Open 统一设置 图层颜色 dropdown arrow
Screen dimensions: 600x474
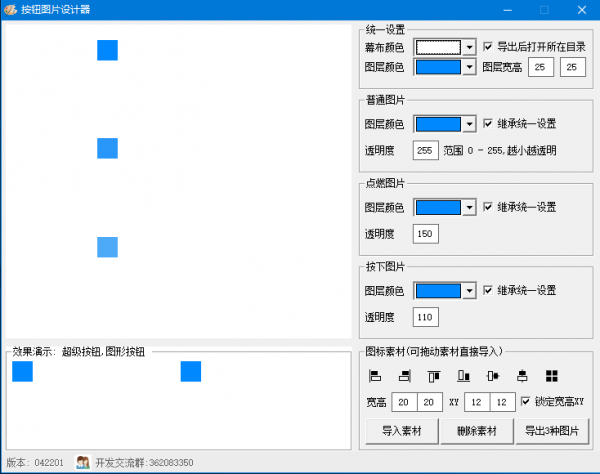(469, 67)
